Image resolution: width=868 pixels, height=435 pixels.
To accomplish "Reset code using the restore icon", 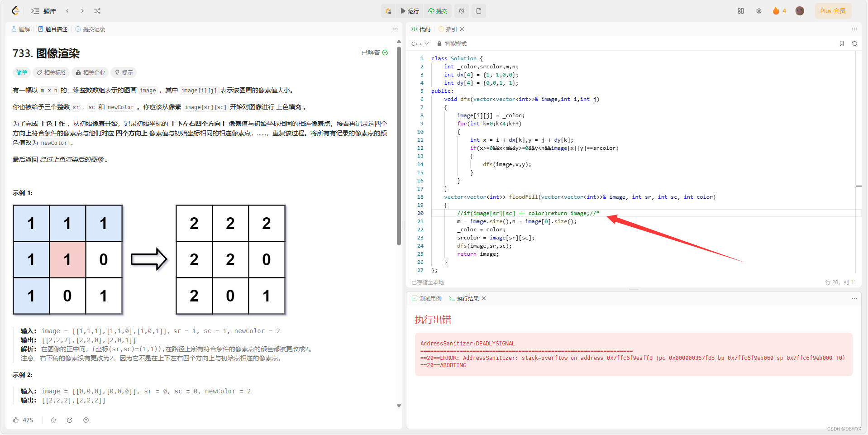I will (x=854, y=43).
